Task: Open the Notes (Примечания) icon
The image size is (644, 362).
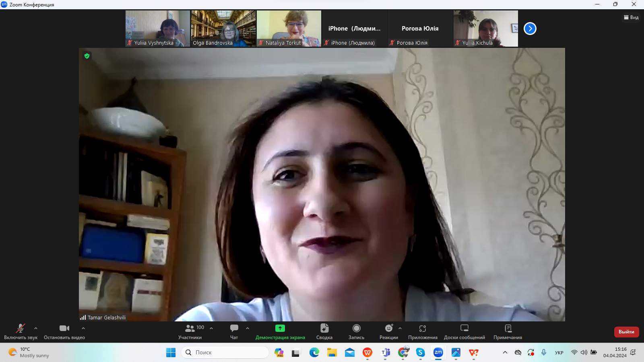Action: [508, 328]
